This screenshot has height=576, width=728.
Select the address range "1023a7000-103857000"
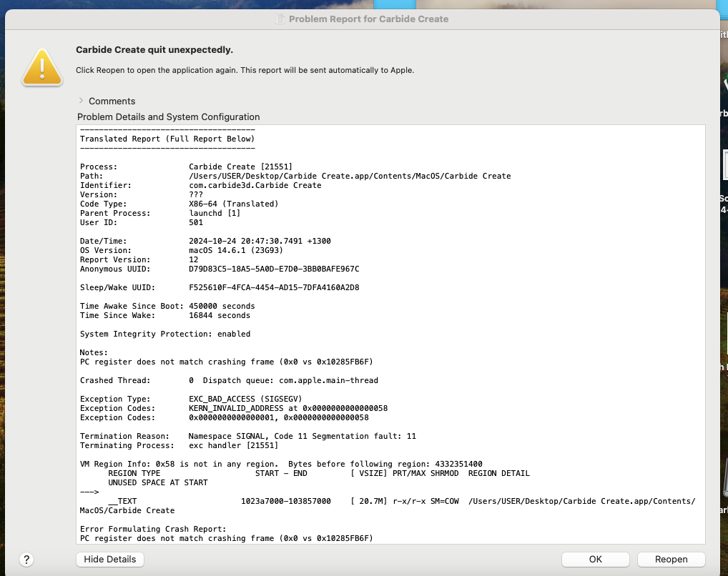pos(286,501)
